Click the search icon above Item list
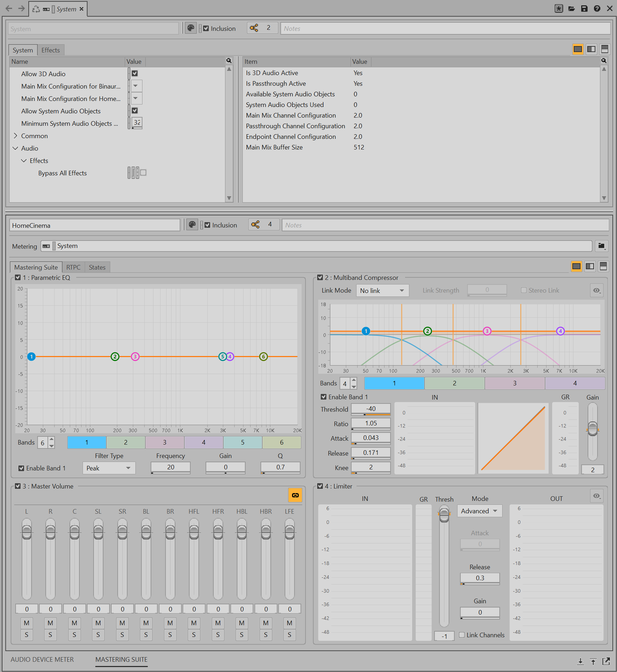Image resolution: width=617 pixels, height=672 pixels. pyautogui.click(x=604, y=61)
